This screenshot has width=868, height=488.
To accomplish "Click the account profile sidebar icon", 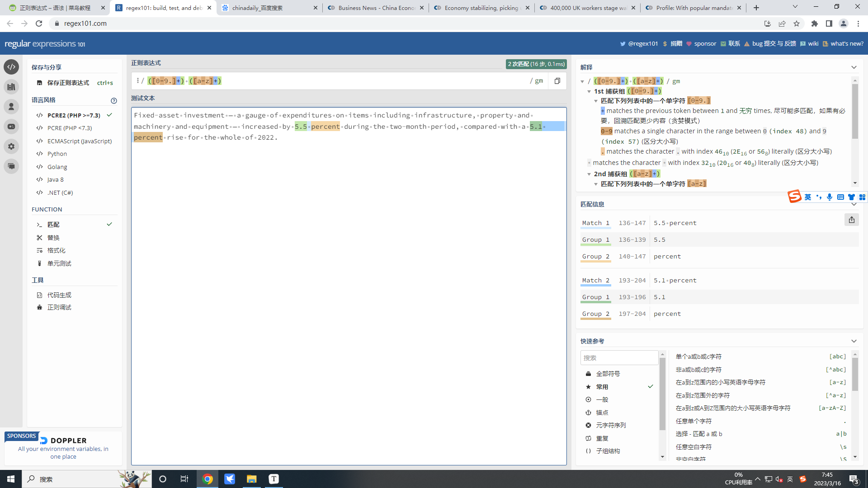I will tap(11, 107).
